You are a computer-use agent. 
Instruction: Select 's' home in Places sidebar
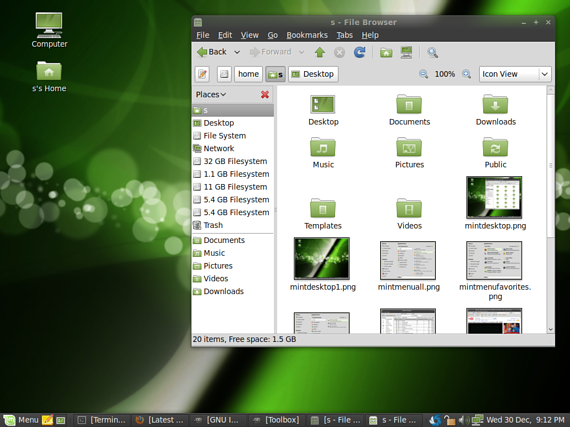click(x=233, y=110)
